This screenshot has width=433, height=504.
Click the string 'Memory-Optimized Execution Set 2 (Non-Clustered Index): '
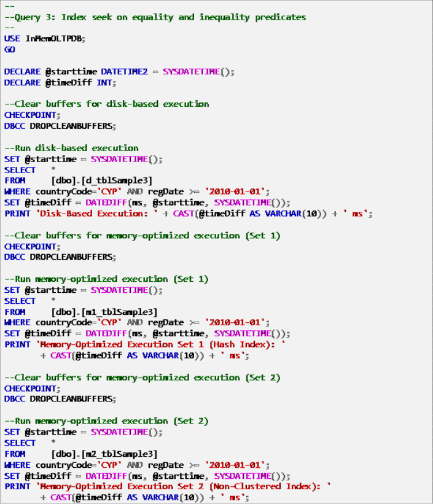click(x=184, y=487)
